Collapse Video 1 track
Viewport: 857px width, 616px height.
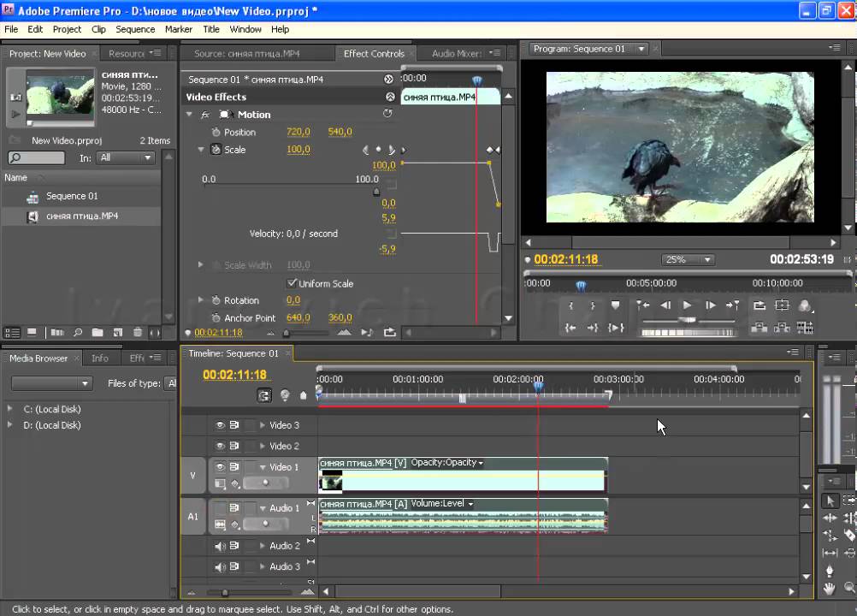(x=263, y=467)
